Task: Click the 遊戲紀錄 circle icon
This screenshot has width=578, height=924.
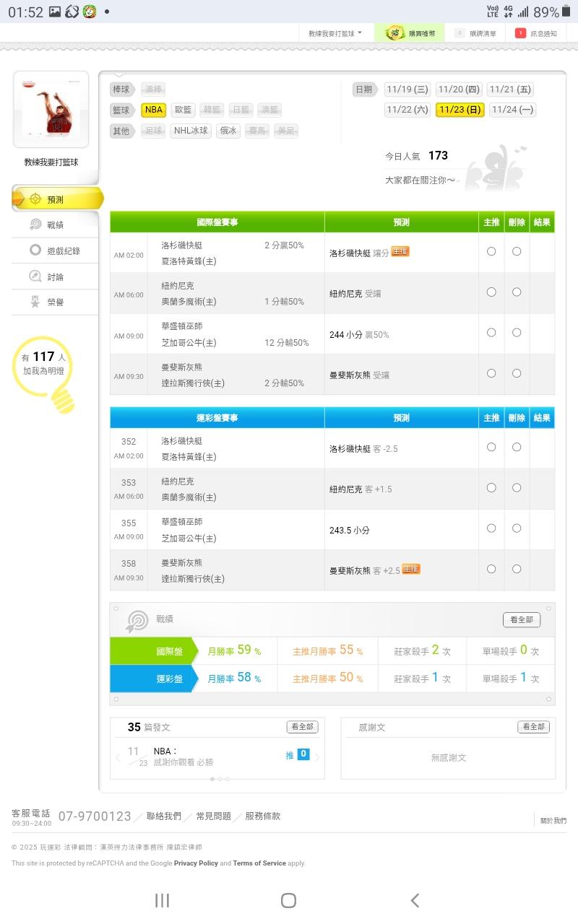Action: pyautogui.click(x=35, y=250)
